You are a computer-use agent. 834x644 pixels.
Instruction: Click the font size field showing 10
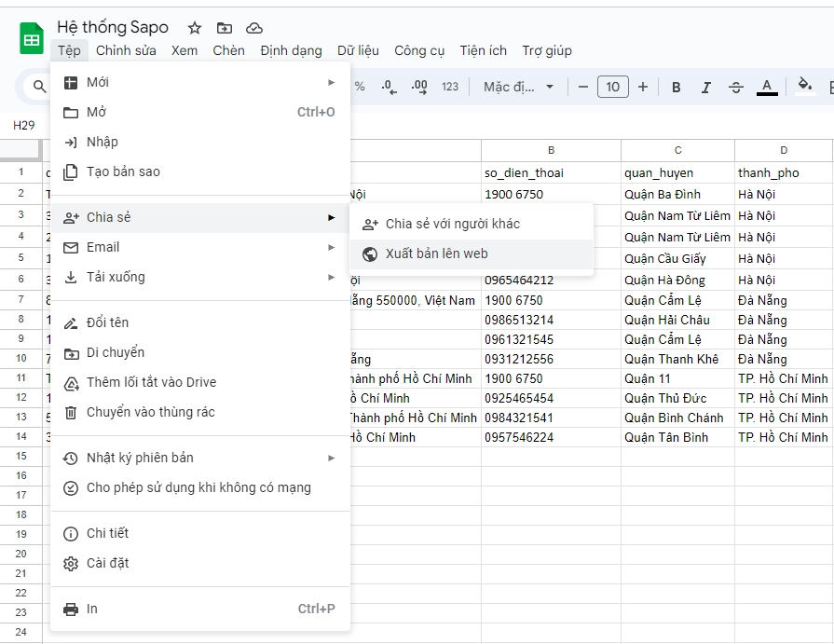[x=613, y=87]
